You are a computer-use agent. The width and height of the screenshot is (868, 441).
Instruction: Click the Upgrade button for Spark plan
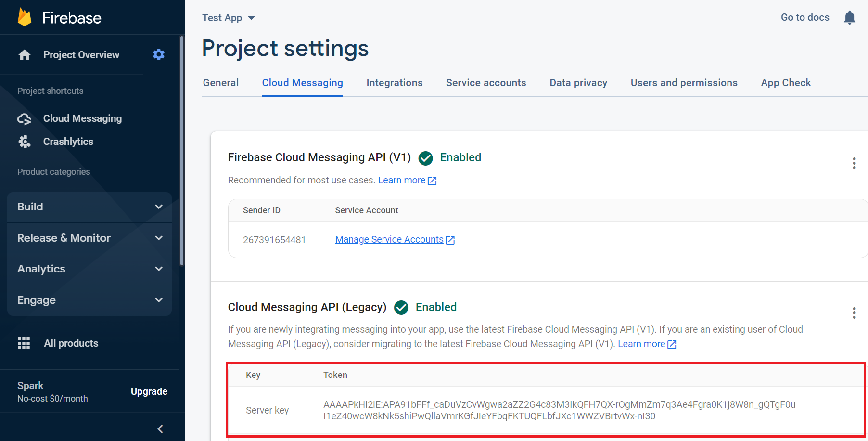click(x=149, y=391)
